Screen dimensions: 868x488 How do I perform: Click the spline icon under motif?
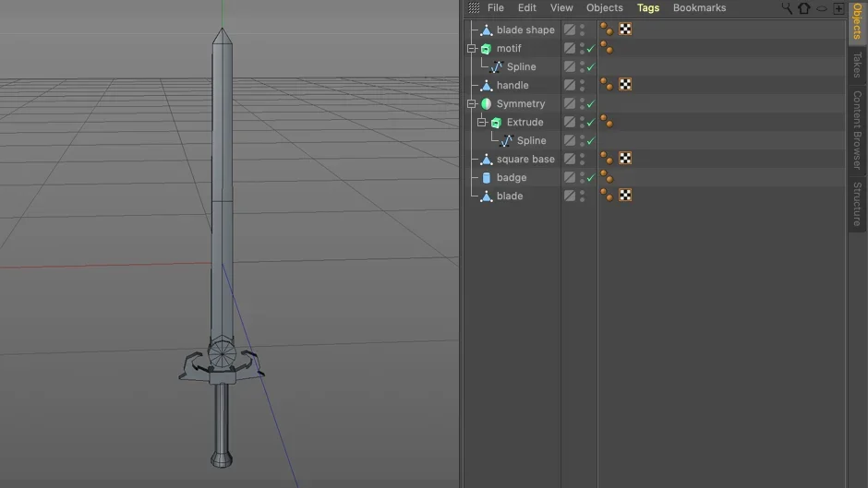tap(497, 67)
